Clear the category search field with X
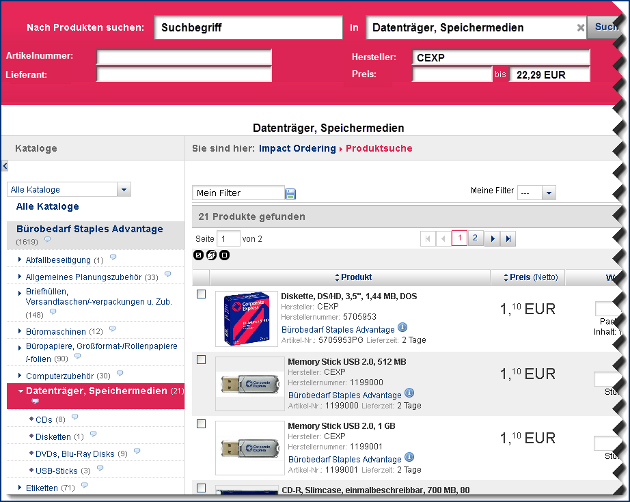 click(581, 28)
